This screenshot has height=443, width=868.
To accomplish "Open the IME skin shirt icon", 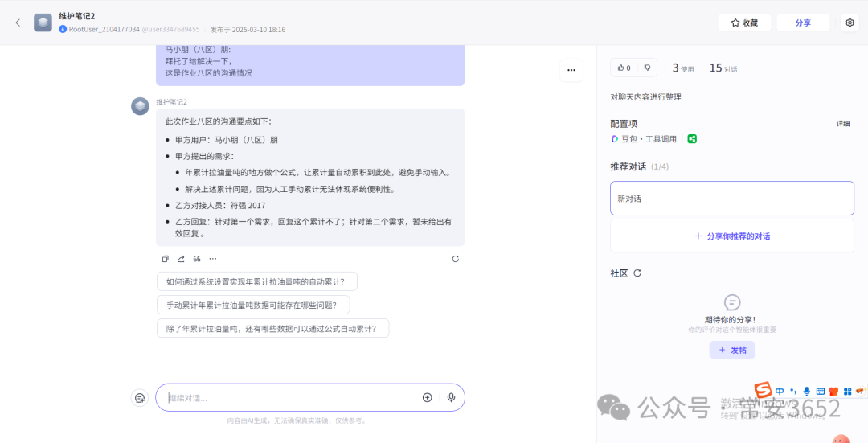I will (x=833, y=391).
